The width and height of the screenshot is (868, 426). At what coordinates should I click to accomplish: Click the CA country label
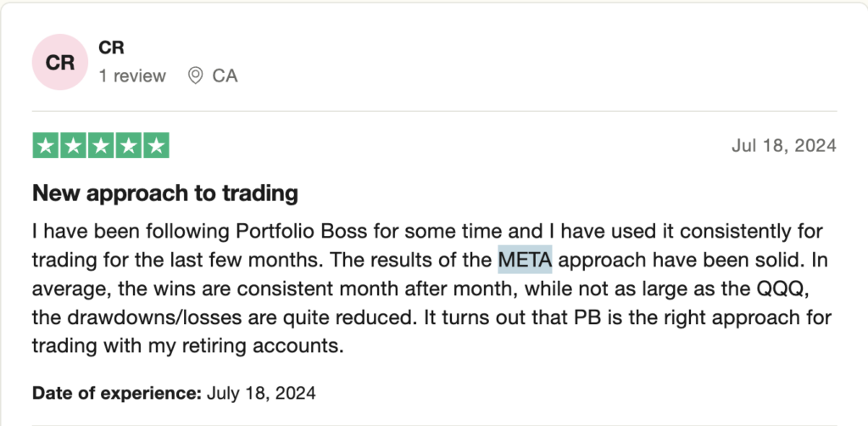coord(225,76)
